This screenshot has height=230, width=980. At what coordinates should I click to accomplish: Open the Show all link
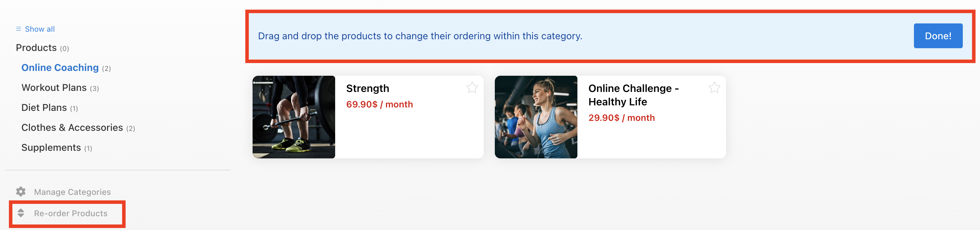[x=40, y=29]
